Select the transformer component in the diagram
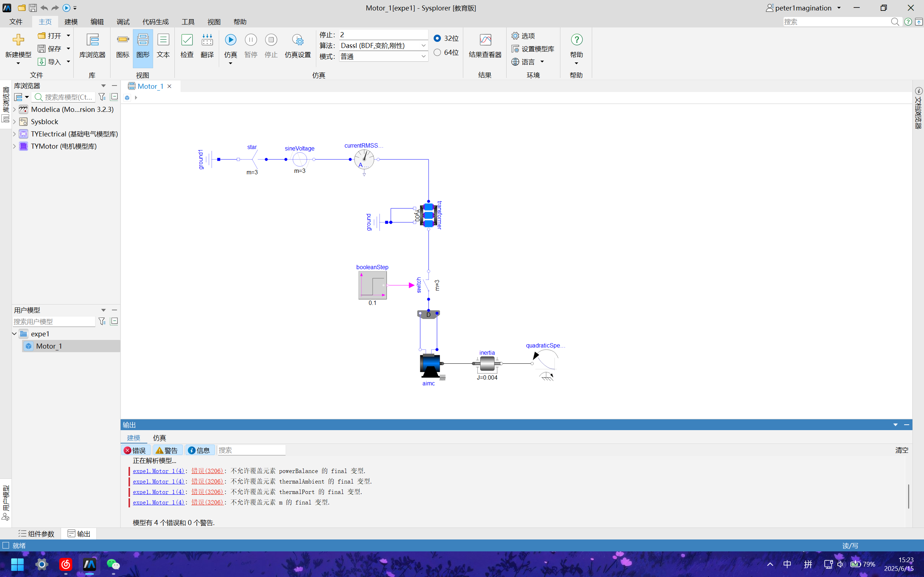Screen dimensions: 924x577 (x=428, y=215)
